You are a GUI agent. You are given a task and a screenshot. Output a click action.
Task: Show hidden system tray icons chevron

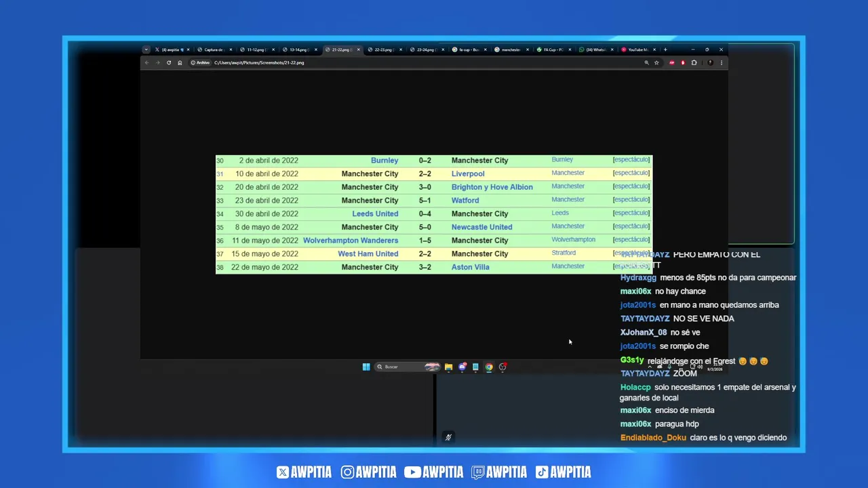(650, 367)
